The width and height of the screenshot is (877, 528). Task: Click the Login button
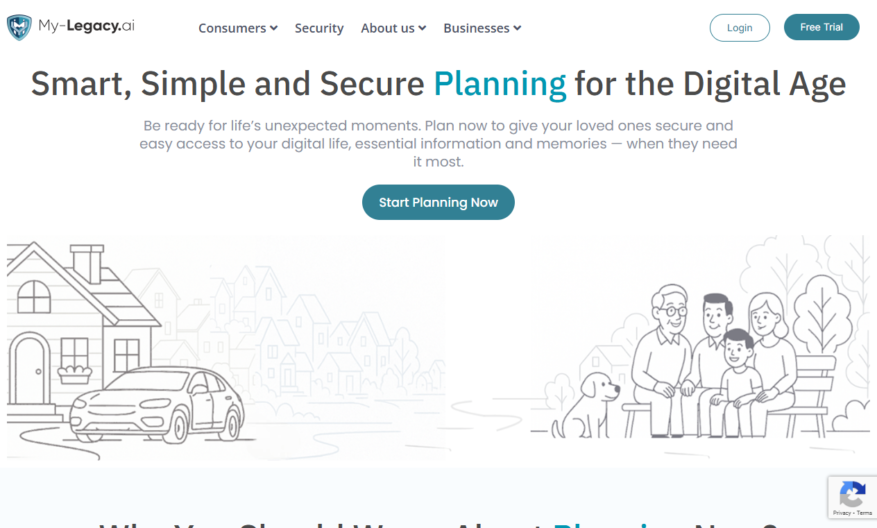[739, 27]
